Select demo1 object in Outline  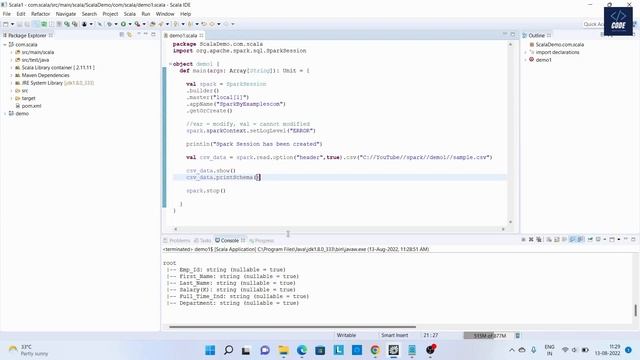pyautogui.click(x=543, y=60)
